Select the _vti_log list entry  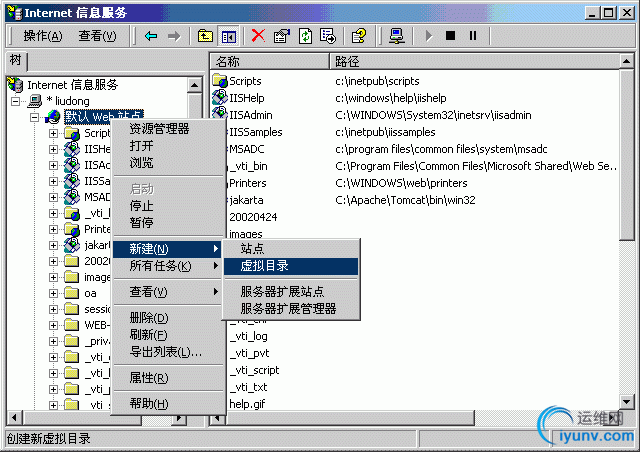pyautogui.click(x=249, y=336)
